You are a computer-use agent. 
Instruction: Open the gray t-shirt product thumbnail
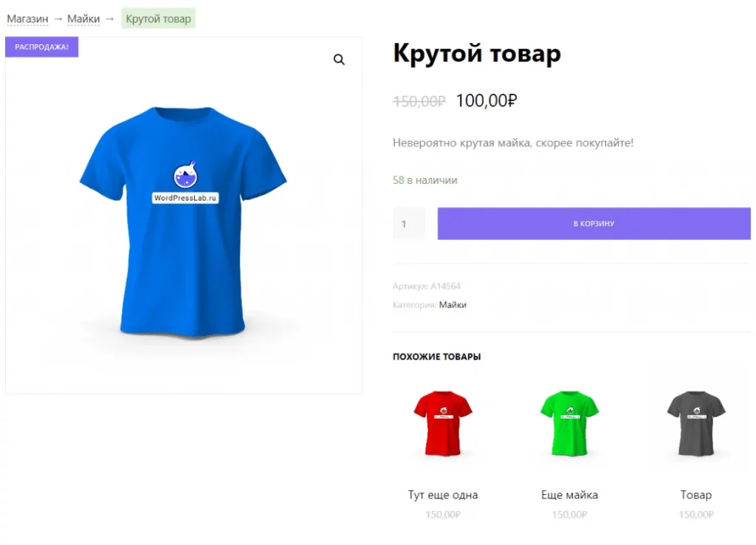tap(695, 424)
